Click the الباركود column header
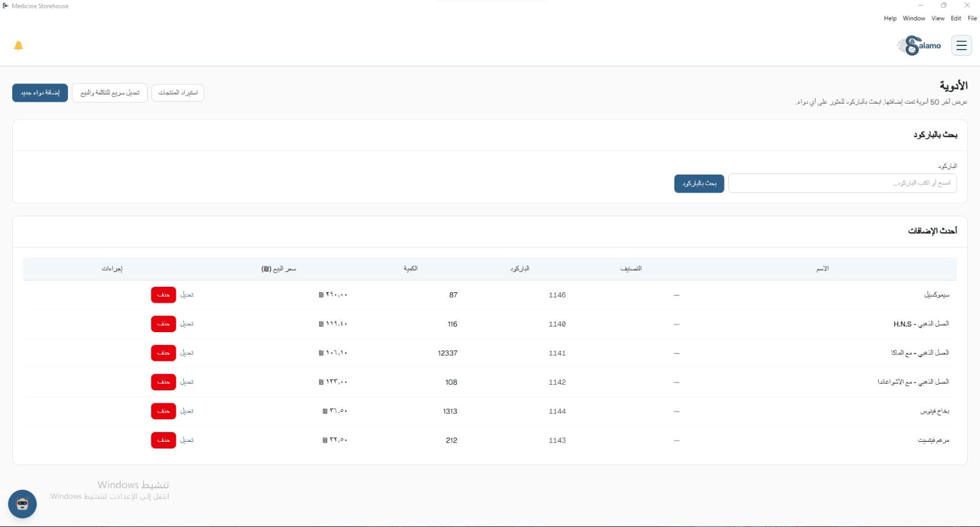 (519, 268)
